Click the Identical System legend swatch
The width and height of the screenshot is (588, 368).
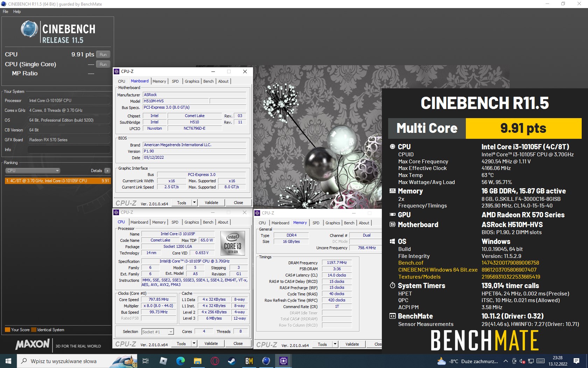click(x=34, y=330)
